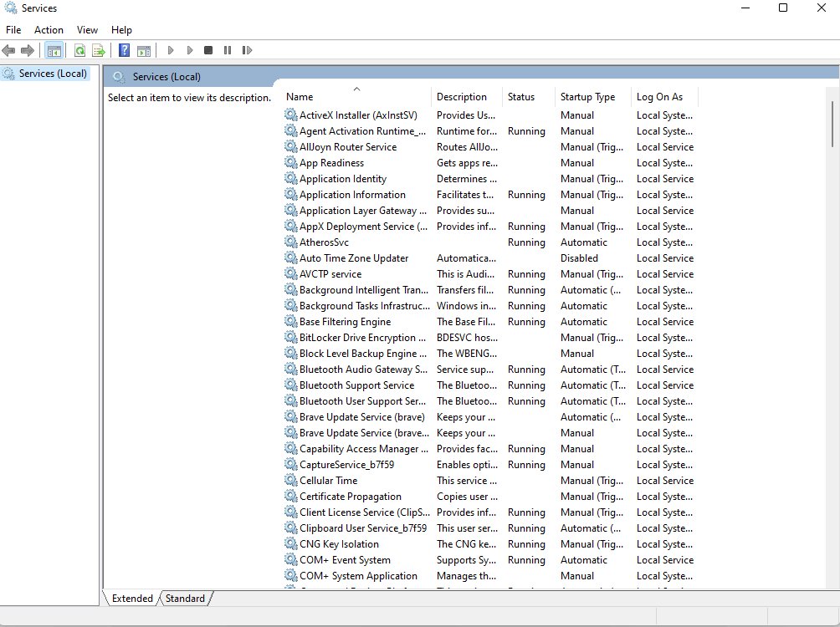840x627 pixels.
Task: Click the Services window title icon
Action: 10,8
